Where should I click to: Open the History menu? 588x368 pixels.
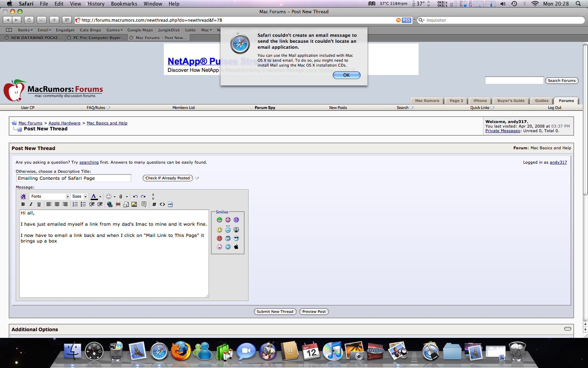coord(96,4)
